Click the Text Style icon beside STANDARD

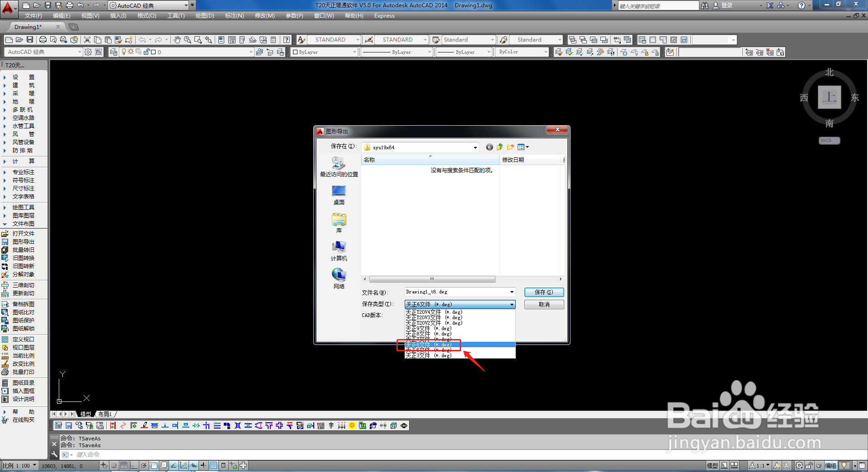[x=302, y=40]
